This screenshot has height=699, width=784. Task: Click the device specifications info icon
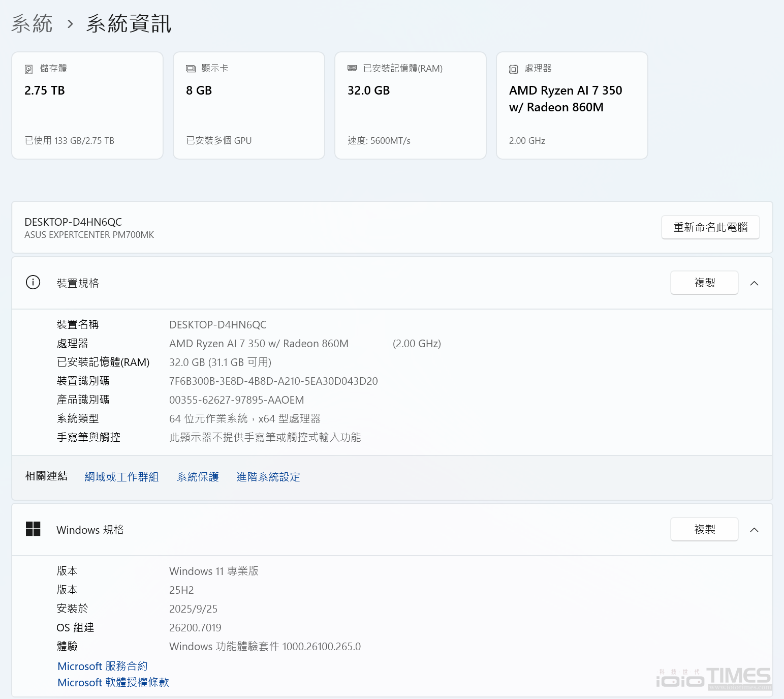point(33,283)
